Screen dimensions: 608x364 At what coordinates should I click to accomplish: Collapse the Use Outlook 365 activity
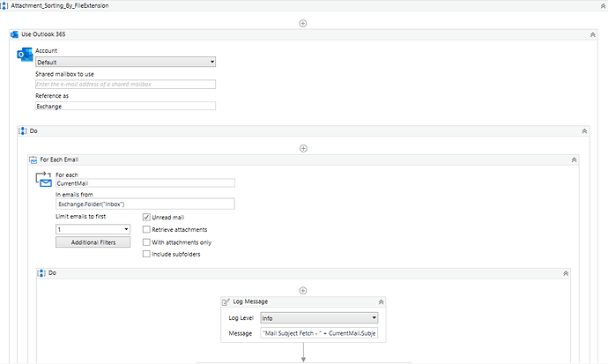[x=593, y=34]
